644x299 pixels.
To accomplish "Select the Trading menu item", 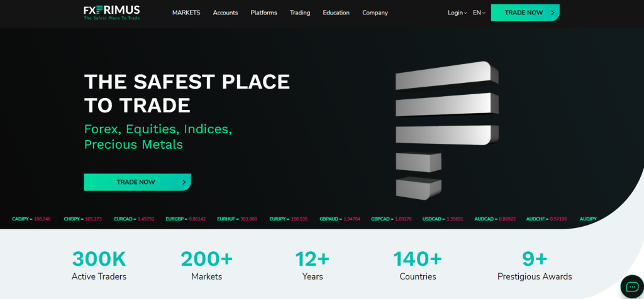I will pos(300,13).
